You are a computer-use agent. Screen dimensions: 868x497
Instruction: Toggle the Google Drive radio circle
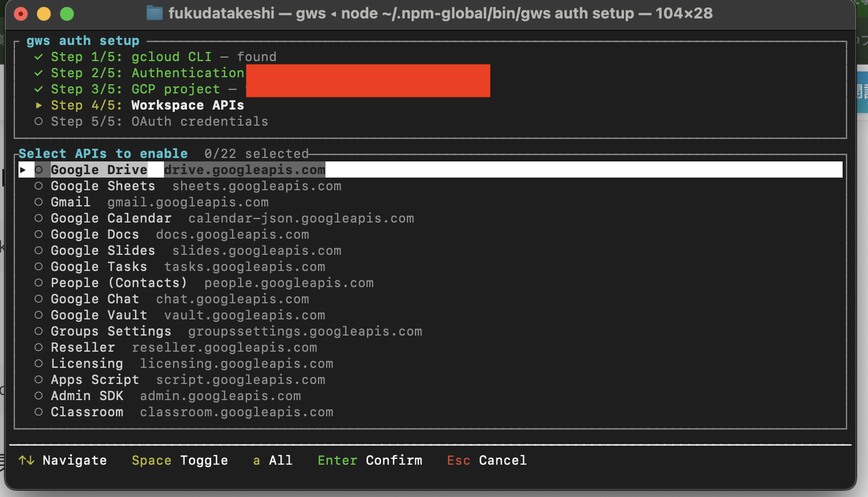(39, 170)
